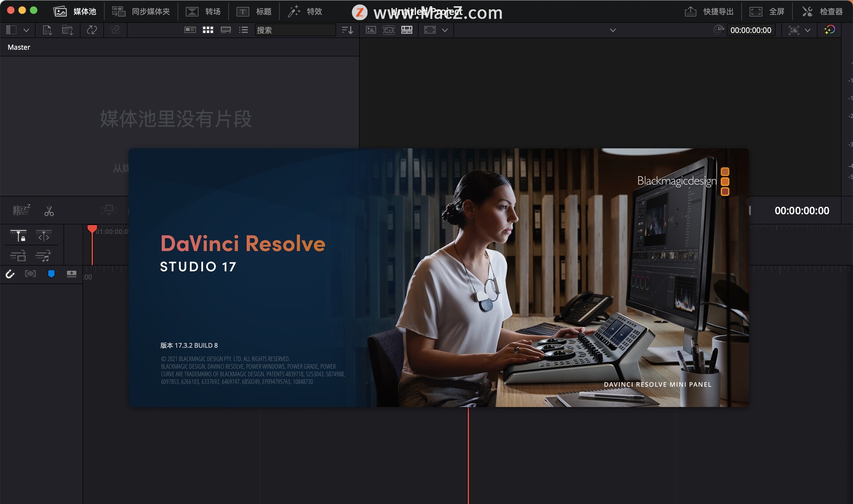Click the add track icon

coord(72,274)
